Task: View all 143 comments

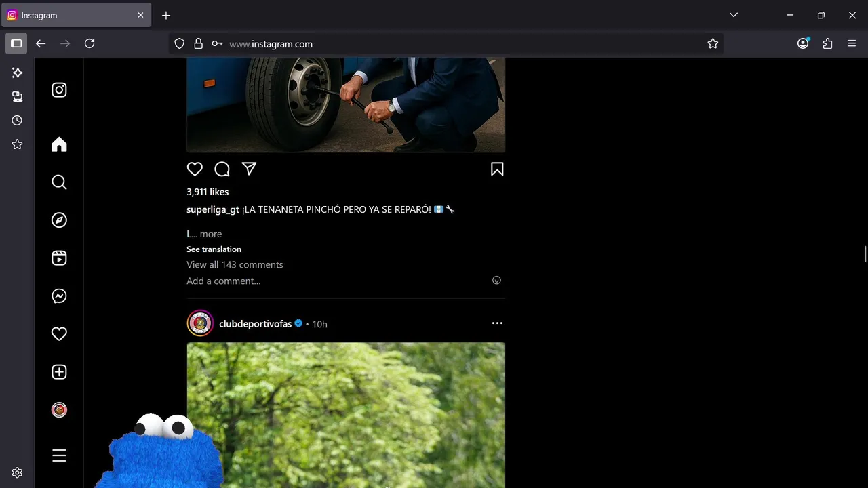Action: [235, 264]
